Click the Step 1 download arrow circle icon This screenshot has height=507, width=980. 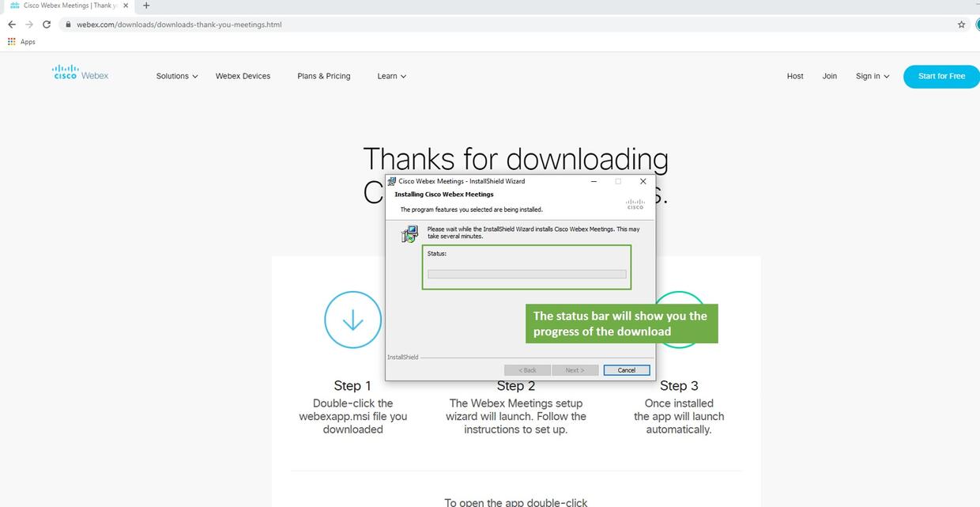coord(352,320)
